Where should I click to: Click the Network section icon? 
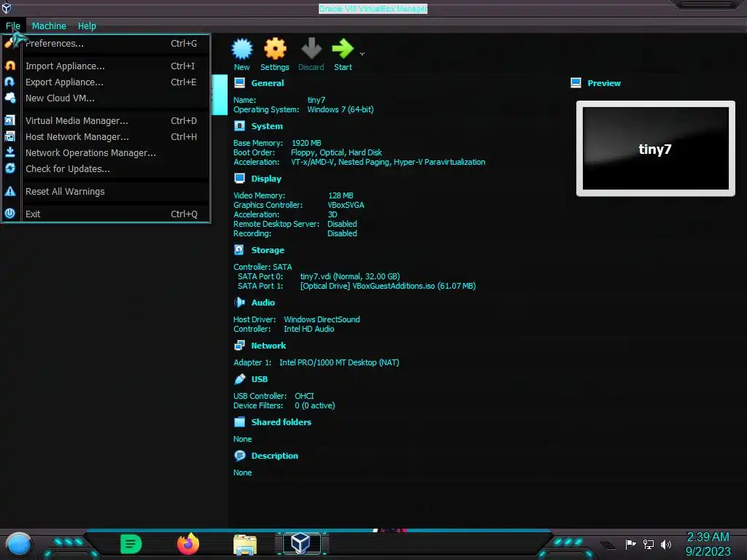239,346
